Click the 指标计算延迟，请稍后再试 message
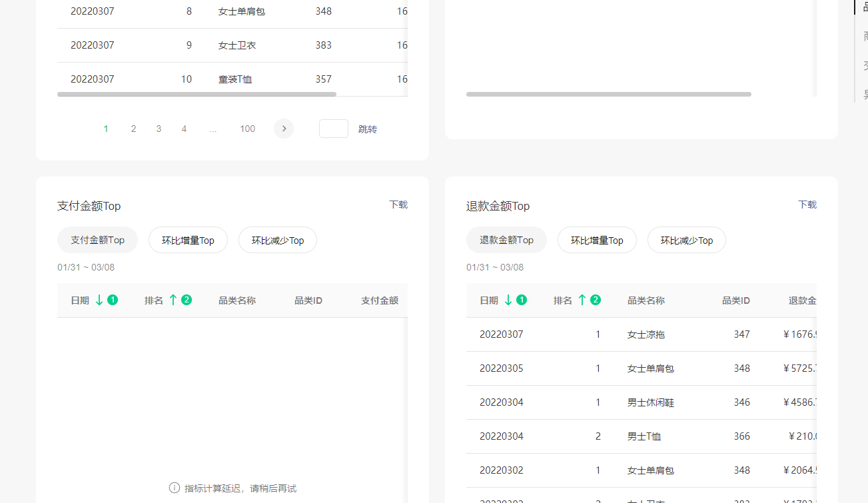The width and height of the screenshot is (868, 503). [x=240, y=488]
